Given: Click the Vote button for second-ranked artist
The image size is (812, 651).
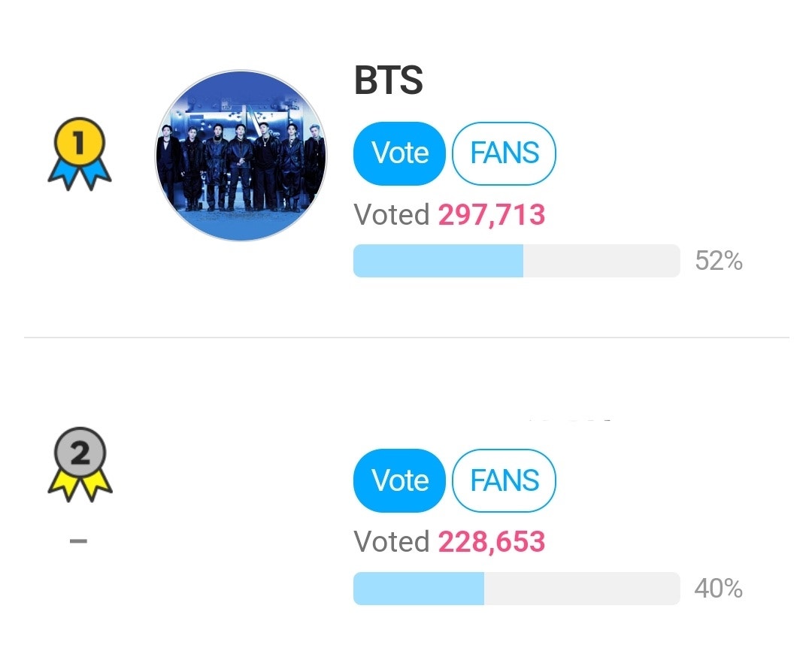Looking at the screenshot, I should (x=398, y=481).
